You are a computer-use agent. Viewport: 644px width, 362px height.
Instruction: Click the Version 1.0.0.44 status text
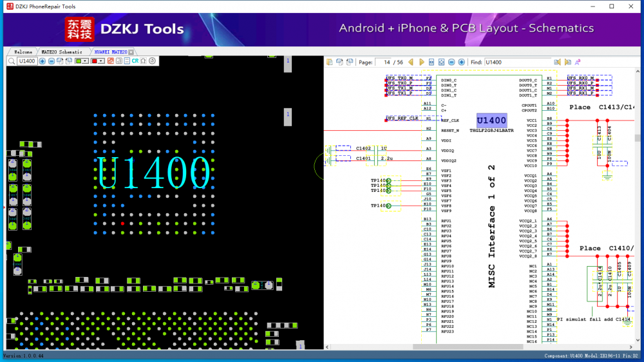pyautogui.click(x=23, y=356)
